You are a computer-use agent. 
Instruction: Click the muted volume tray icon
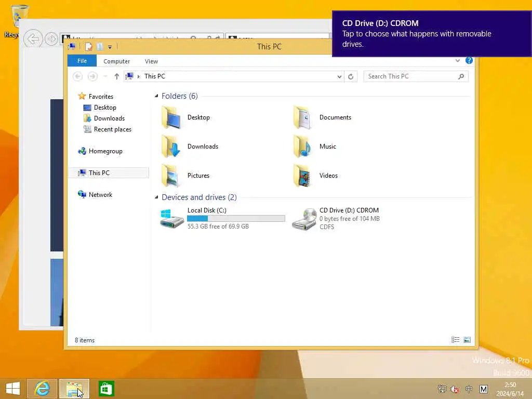(455, 389)
